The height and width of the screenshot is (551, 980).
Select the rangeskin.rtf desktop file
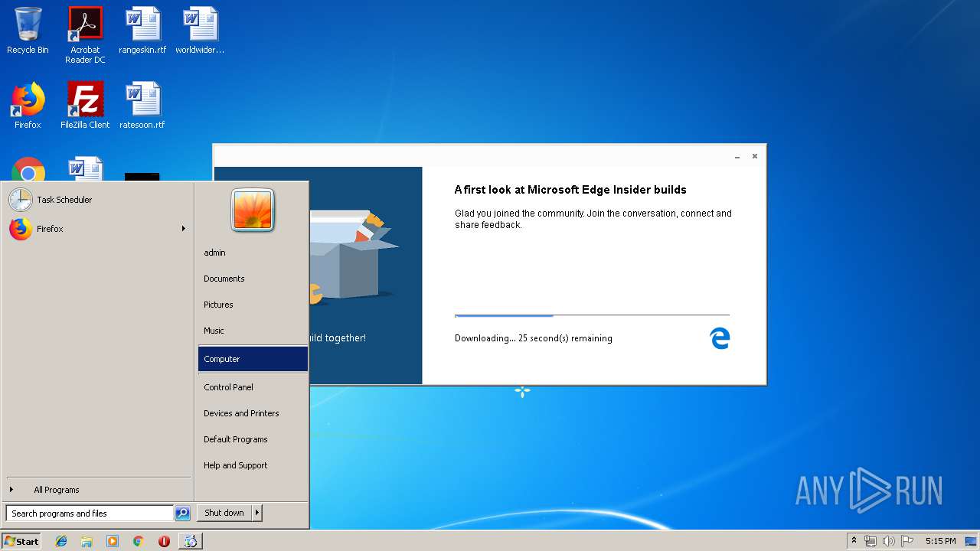[142, 31]
